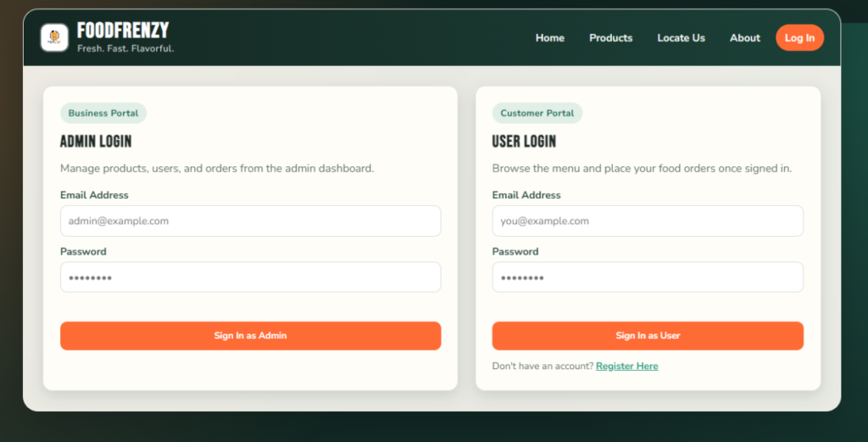868x442 pixels.
Task: Click the 'Fresh. Fast. Flavorful.' tagline
Action: (x=125, y=48)
